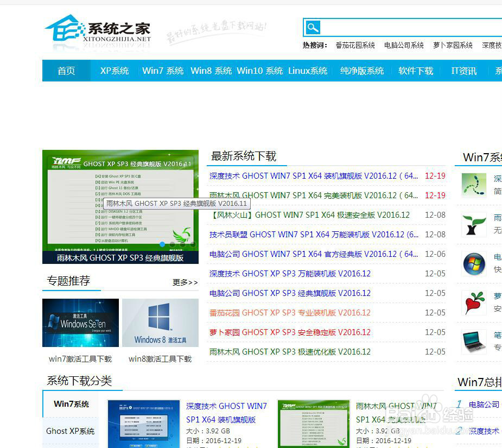Screen dimensions: 502x448
Task: Click the search magnifier icon
Action: pyautogui.click(x=312, y=27)
